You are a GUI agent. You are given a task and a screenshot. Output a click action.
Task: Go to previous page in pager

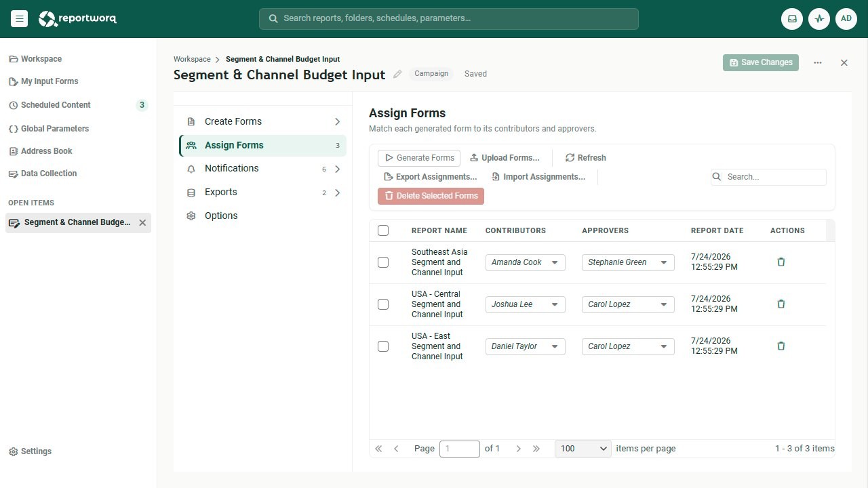[x=396, y=449]
